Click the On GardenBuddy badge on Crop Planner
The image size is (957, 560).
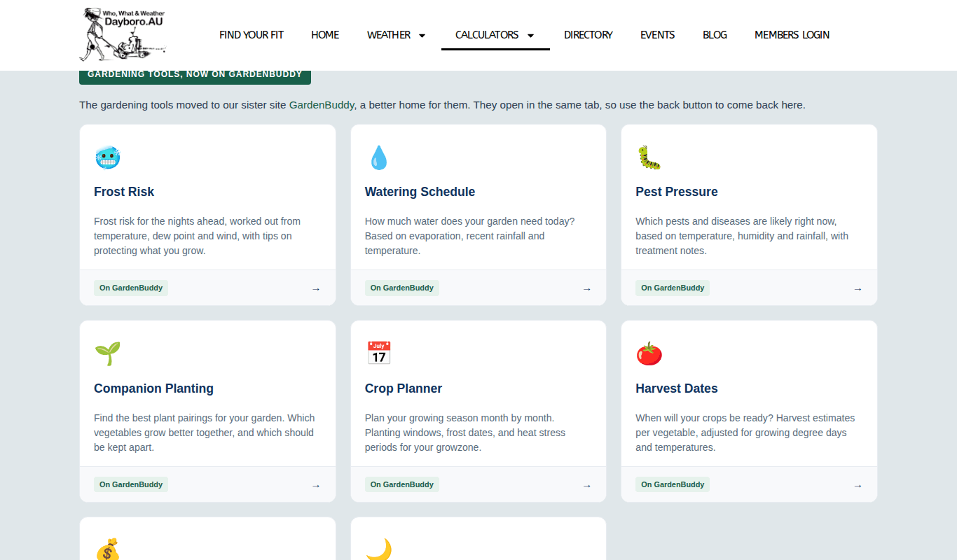402,484
